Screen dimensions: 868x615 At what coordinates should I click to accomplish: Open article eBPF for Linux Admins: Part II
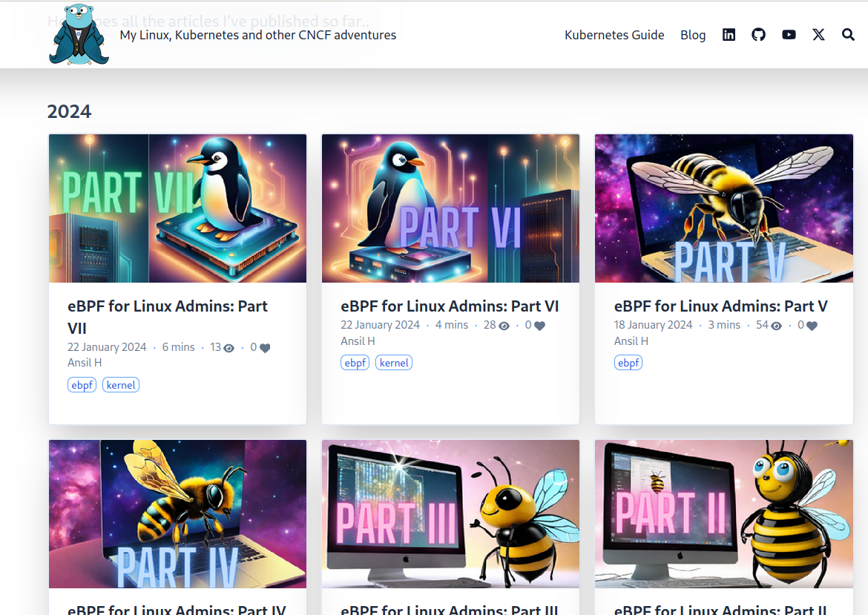[x=720, y=609]
